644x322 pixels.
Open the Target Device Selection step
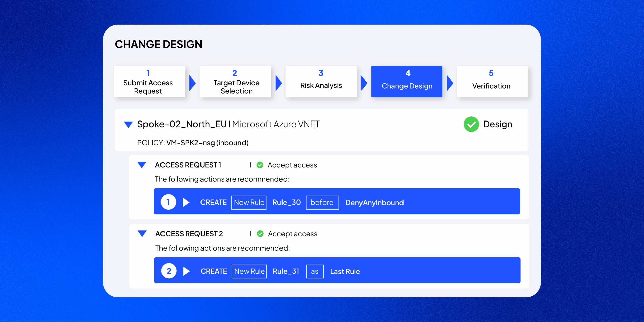click(235, 82)
